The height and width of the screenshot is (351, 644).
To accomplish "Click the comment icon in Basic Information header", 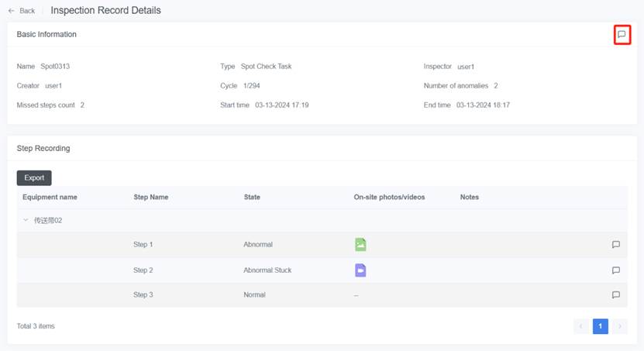I will [x=622, y=35].
